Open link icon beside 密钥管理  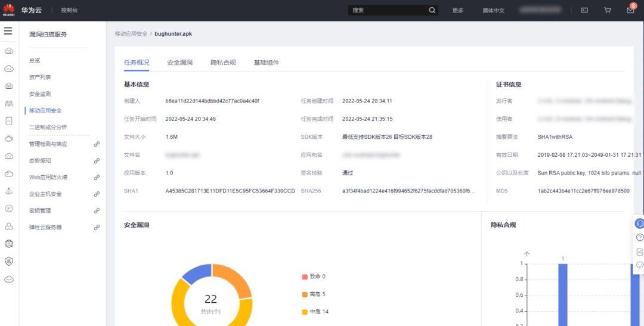pos(97,210)
